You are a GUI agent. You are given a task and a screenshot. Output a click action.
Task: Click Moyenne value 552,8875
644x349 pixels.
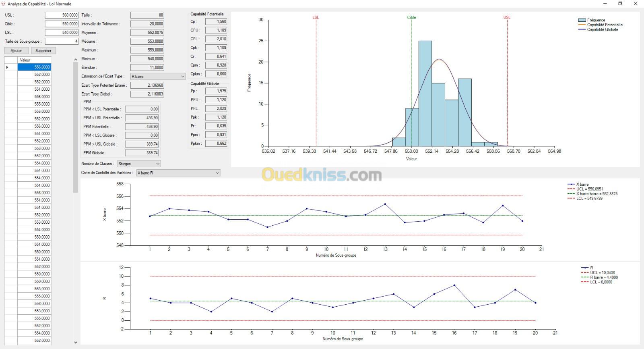(147, 33)
